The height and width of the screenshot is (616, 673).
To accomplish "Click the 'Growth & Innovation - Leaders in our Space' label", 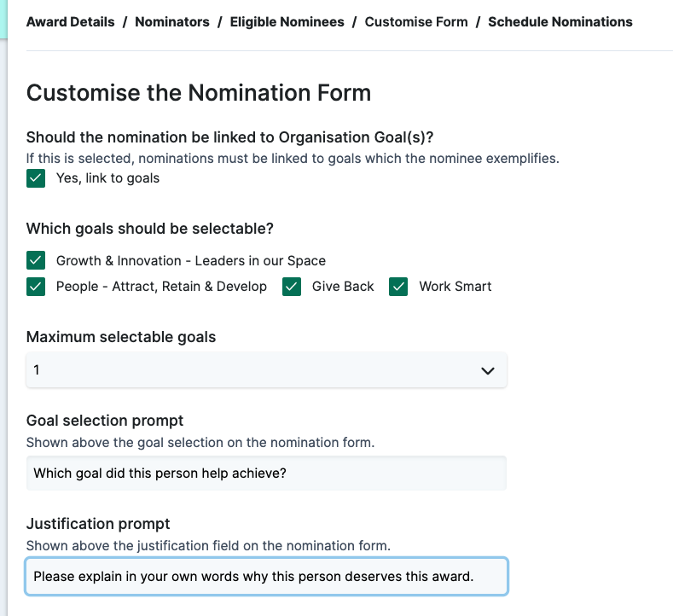I will (x=191, y=260).
